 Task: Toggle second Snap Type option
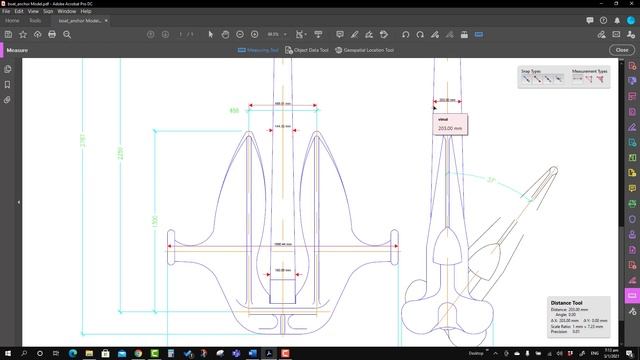(x=538, y=79)
